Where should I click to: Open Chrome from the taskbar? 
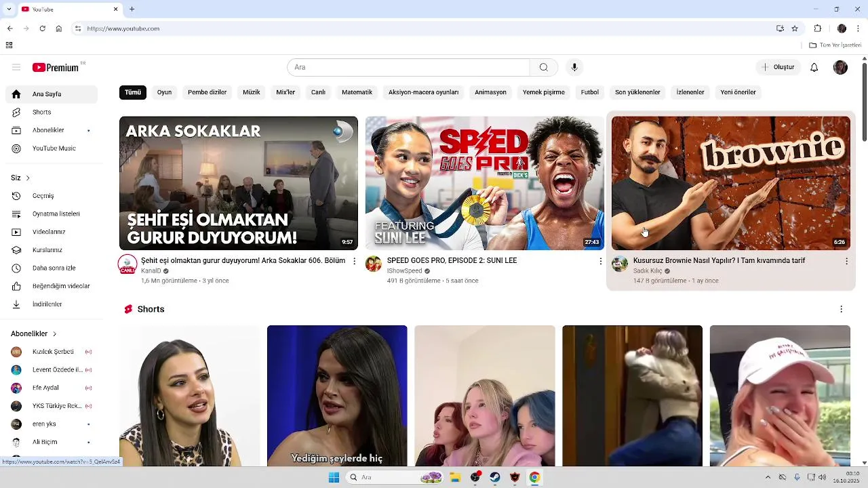[x=534, y=477]
